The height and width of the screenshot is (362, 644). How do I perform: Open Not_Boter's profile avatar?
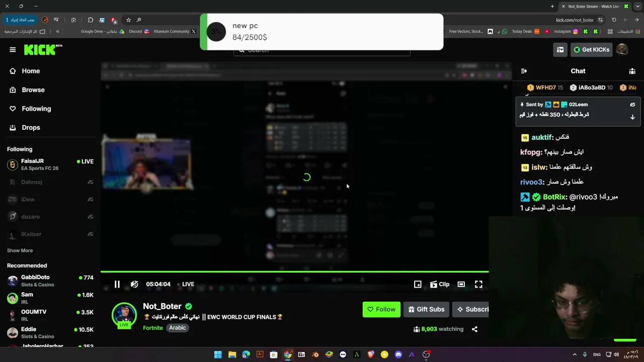pyautogui.click(x=124, y=316)
